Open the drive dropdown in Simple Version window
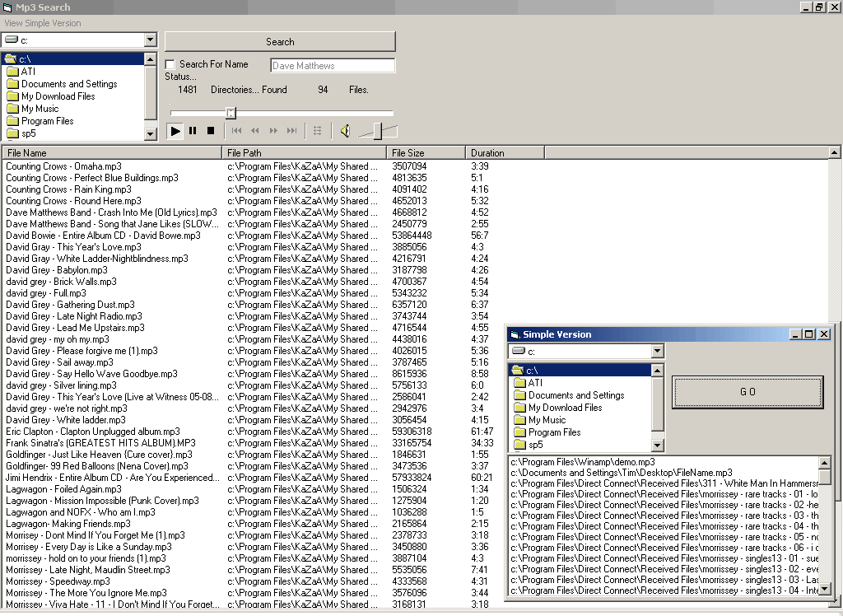Viewport: 843px width, 616px height. 657,352
